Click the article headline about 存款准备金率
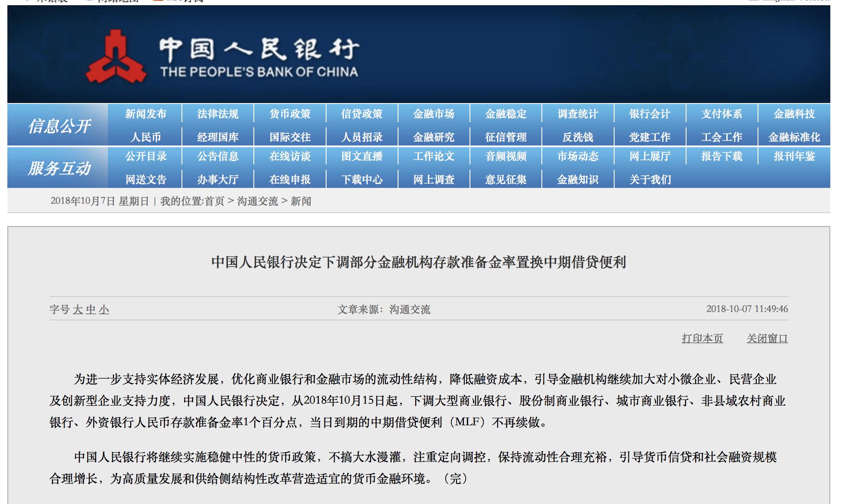Viewport: 855px width, 504px height. coord(419,262)
